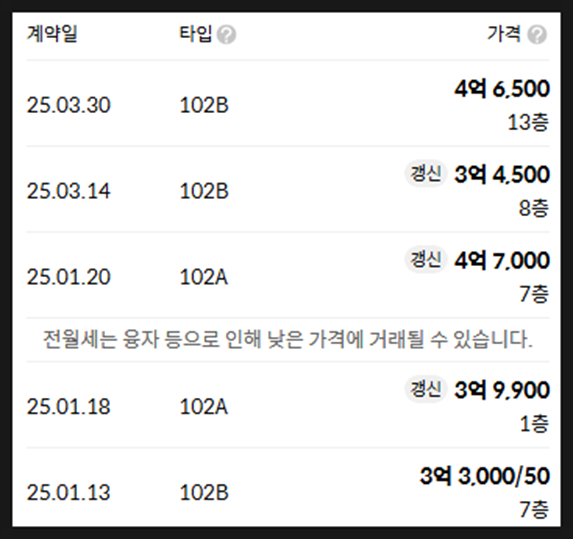Open the 25.01.13 transaction row
Viewport: 573px width, 539px height.
[288, 488]
